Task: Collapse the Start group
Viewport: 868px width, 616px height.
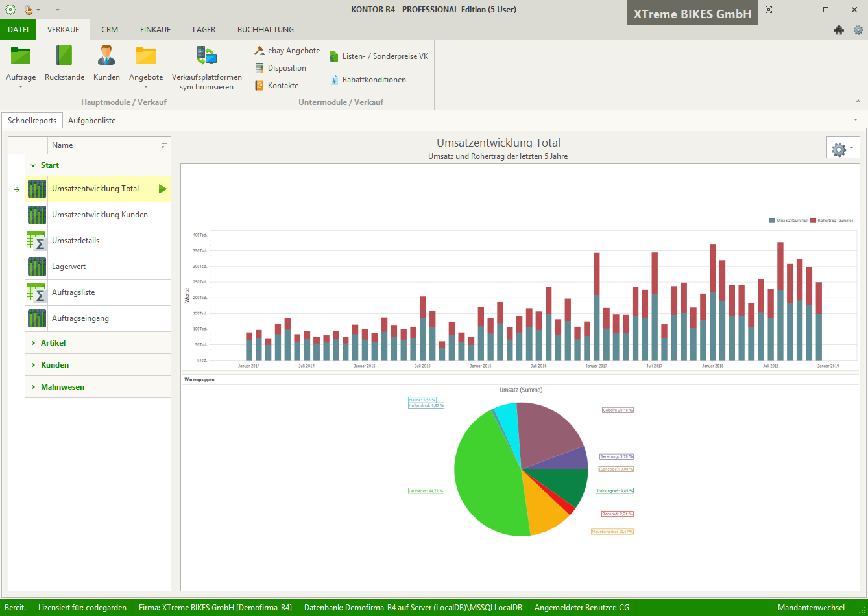Action: click(x=33, y=165)
